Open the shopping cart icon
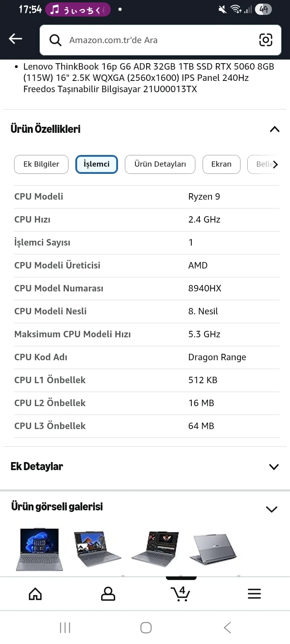 [180, 594]
